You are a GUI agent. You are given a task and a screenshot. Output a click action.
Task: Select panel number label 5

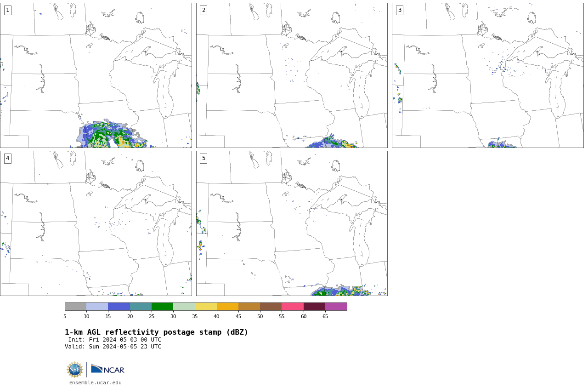coord(204,158)
